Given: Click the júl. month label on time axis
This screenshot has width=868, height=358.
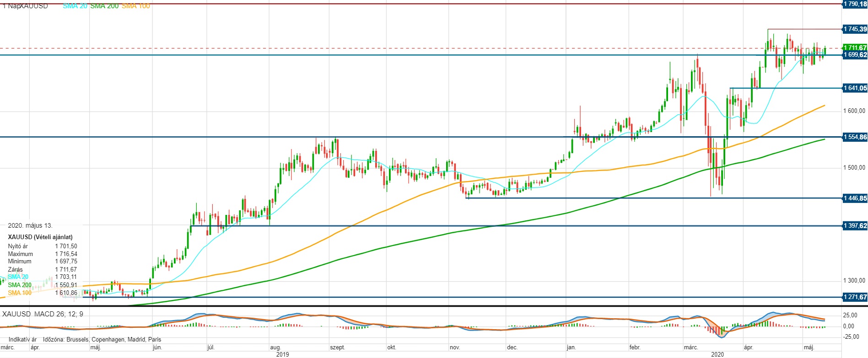Looking at the screenshot, I should tap(210, 347).
